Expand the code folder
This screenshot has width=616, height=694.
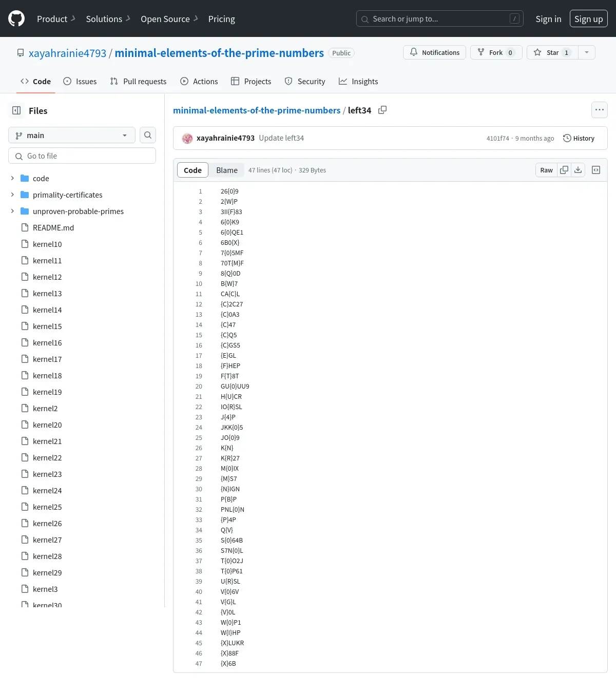(12, 178)
